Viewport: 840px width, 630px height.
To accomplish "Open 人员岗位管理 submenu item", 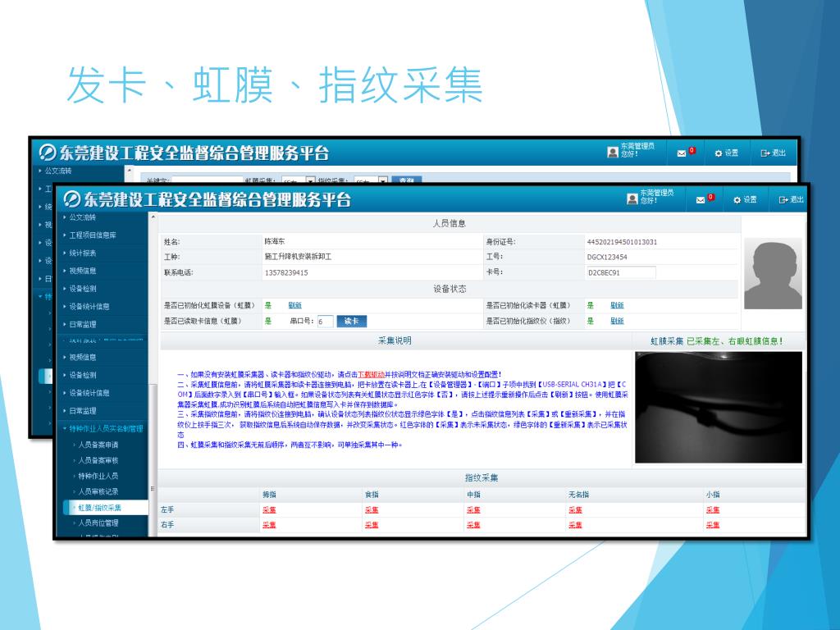I will (x=98, y=523).
